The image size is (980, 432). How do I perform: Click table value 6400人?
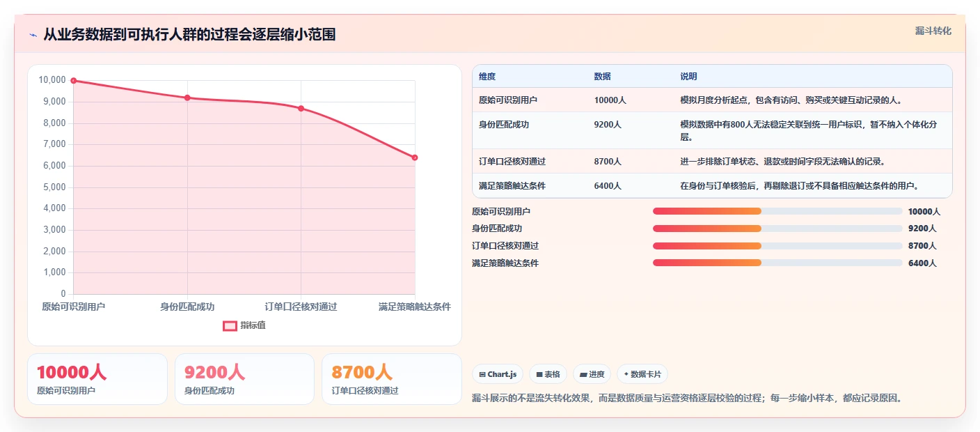608,186
